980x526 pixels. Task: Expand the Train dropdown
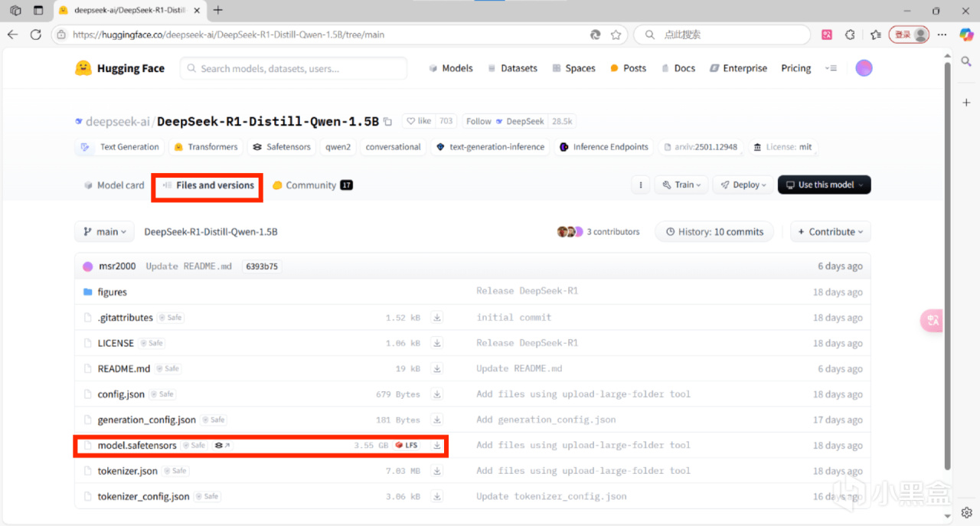[681, 185]
